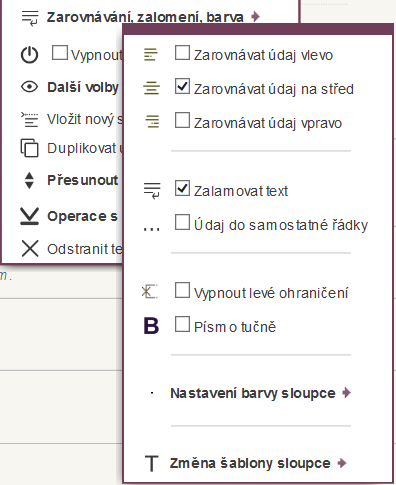Click the power icon next to Vypnout
Screen dimensions: 396x485
pyautogui.click(x=29, y=55)
